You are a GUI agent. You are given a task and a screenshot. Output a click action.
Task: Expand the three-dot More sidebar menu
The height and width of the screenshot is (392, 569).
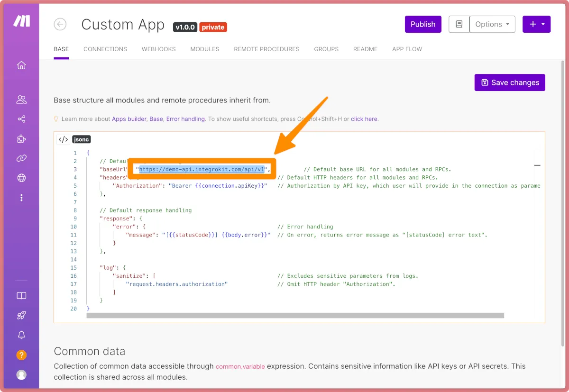click(x=21, y=198)
